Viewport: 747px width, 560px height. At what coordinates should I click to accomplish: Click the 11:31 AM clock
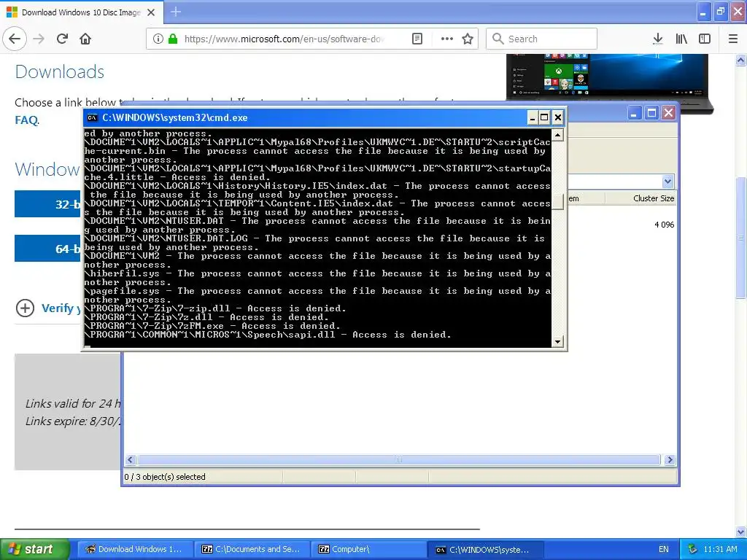pos(720,549)
